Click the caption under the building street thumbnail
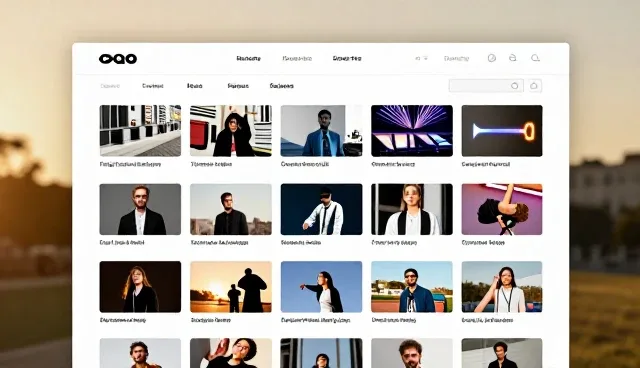Screen dimensions: 640x368 coord(130,164)
